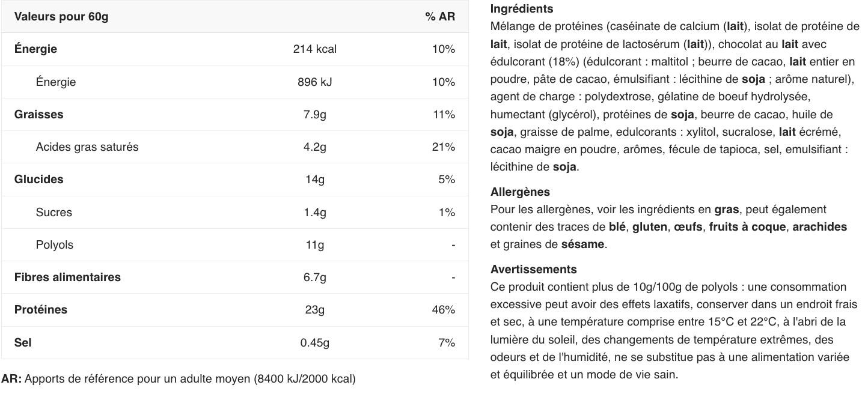868x394 pixels.
Task: Select the 11g polyols value
Action: coord(314,244)
